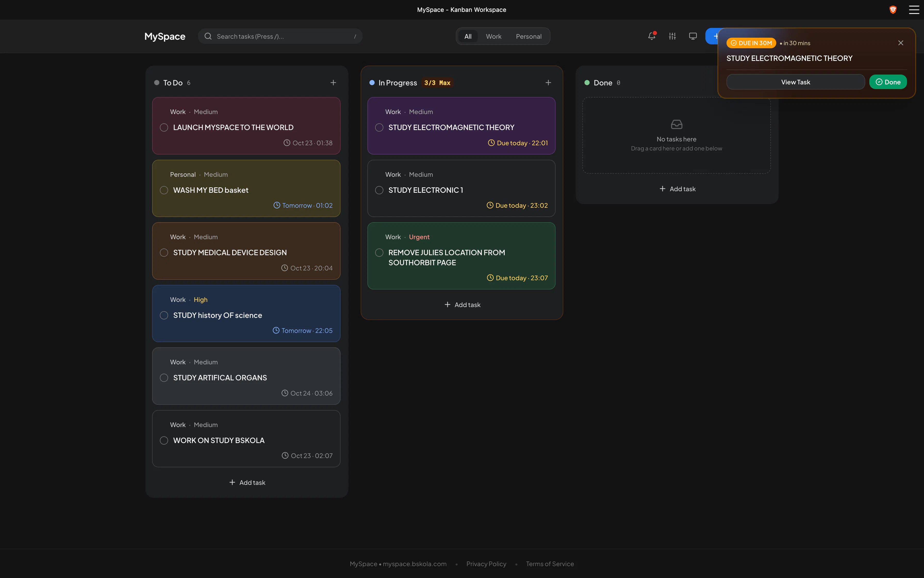Click the clock icon on STUDY ELECTRONIC 1
The width and height of the screenshot is (924, 578).
pos(490,205)
